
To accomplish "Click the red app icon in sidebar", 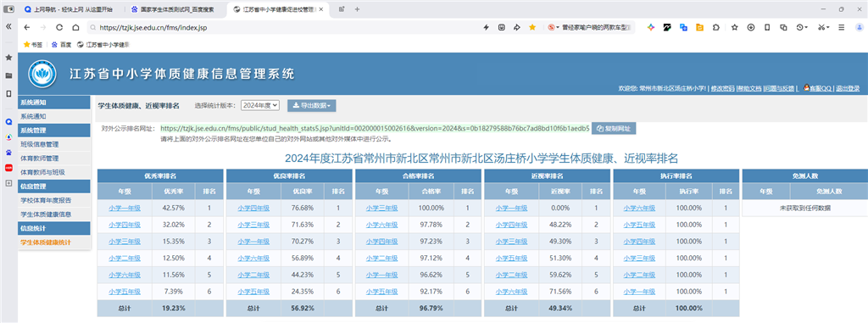I will [8, 167].
